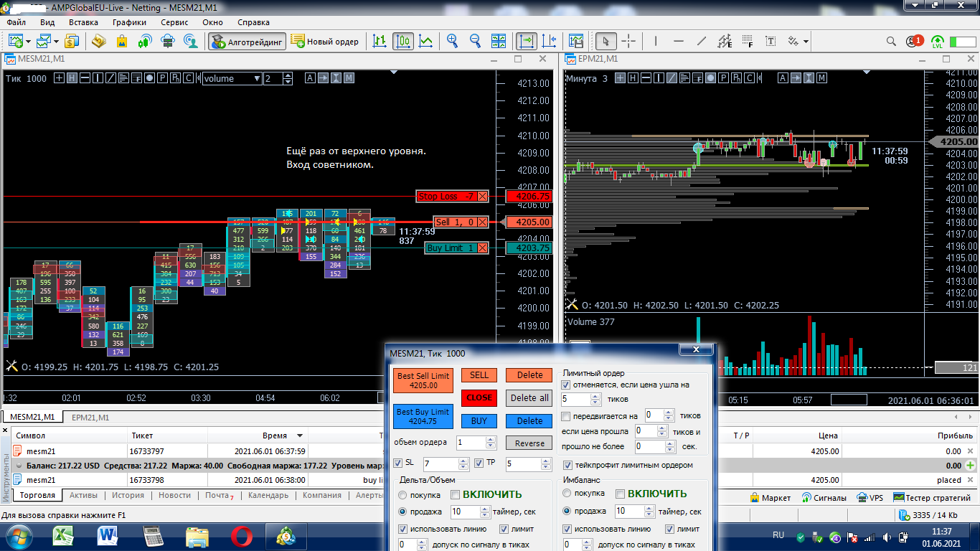Switch chart to bar chart mode
Viewport: 980px width, 551px height.
(380, 42)
